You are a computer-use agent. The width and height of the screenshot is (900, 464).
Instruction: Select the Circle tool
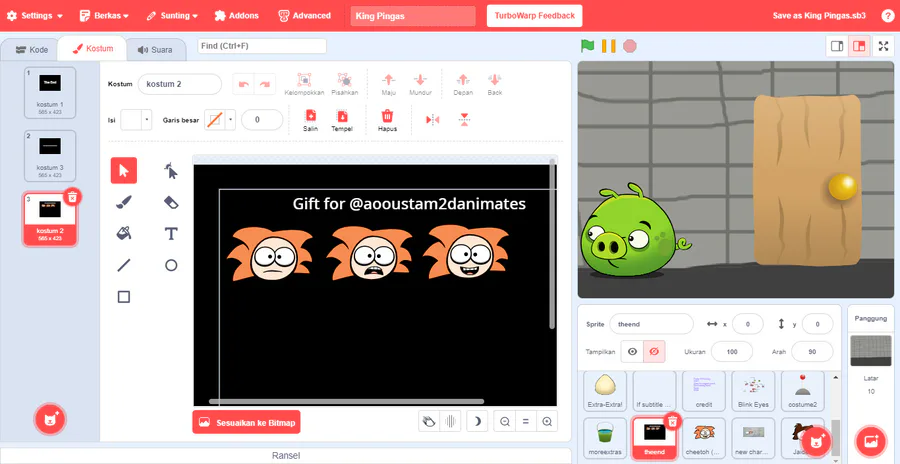coord(171,265)
